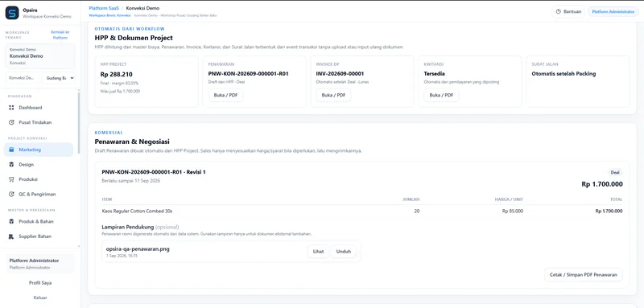Click Nilai jual Rp 1.700.000 text
Image resolution: width=644 pixels, height=308 pixels.
(x=120, y=91)
